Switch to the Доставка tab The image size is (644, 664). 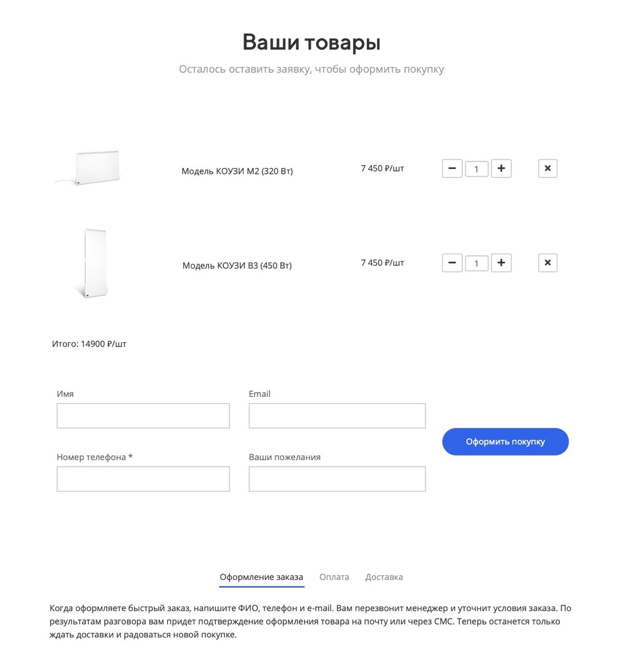tap(384, 577)
